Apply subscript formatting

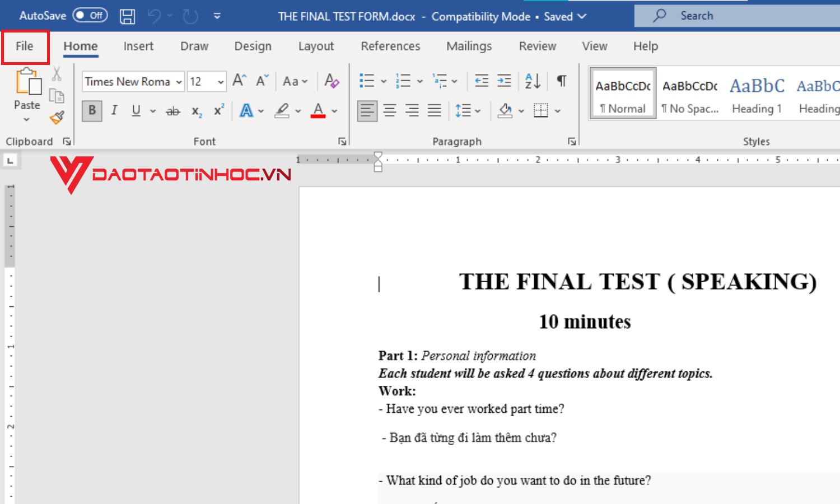click(x=195, y=110)
